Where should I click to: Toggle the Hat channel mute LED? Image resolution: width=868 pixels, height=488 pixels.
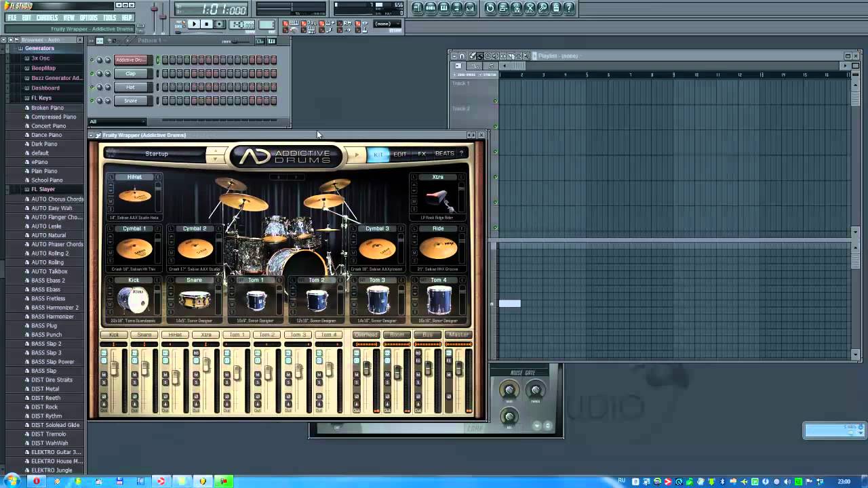[x=92, y=87]
